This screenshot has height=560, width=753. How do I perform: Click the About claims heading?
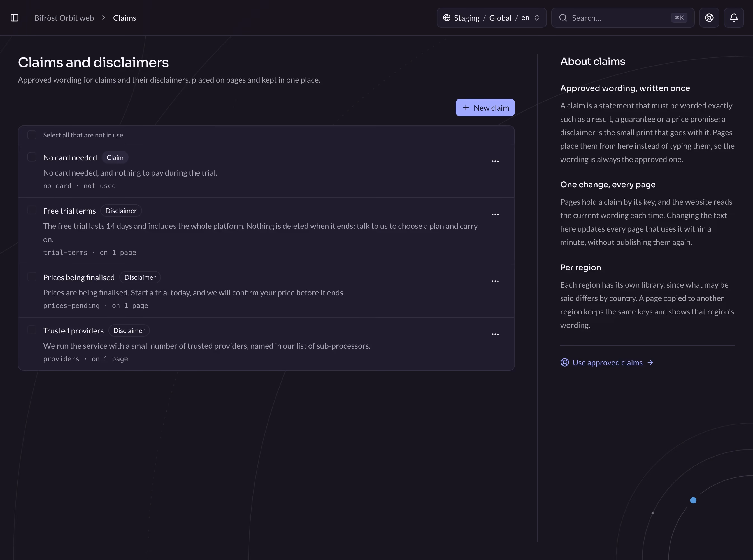592,61
